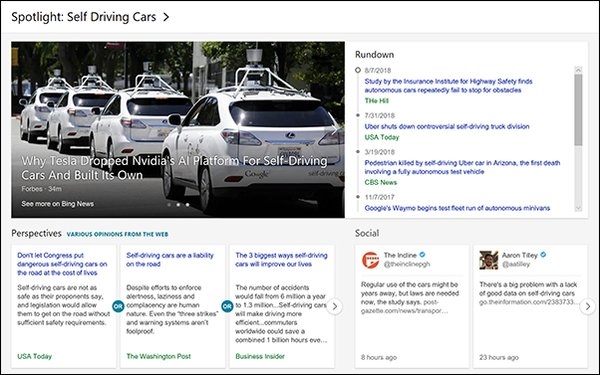The image size is (600, 375).
Task: Select the second carousel dot indicator
Action: [x=178, y=205]
